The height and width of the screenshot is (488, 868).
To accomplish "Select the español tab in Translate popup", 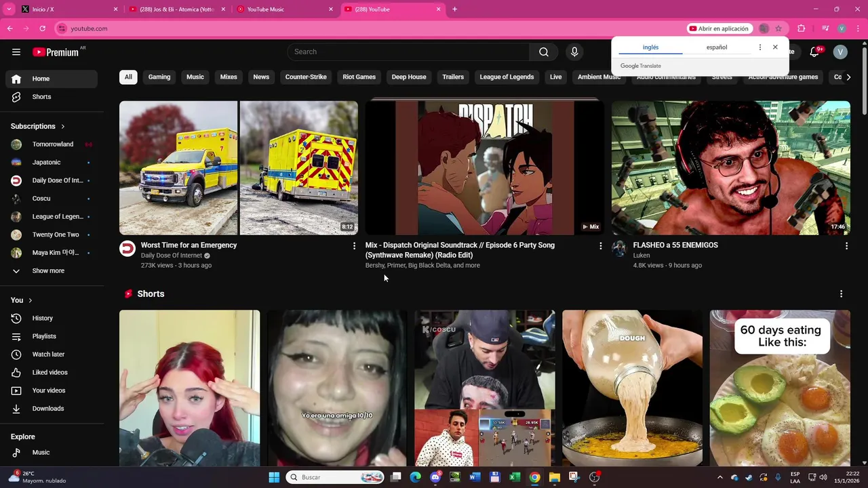I will point(717,47).
